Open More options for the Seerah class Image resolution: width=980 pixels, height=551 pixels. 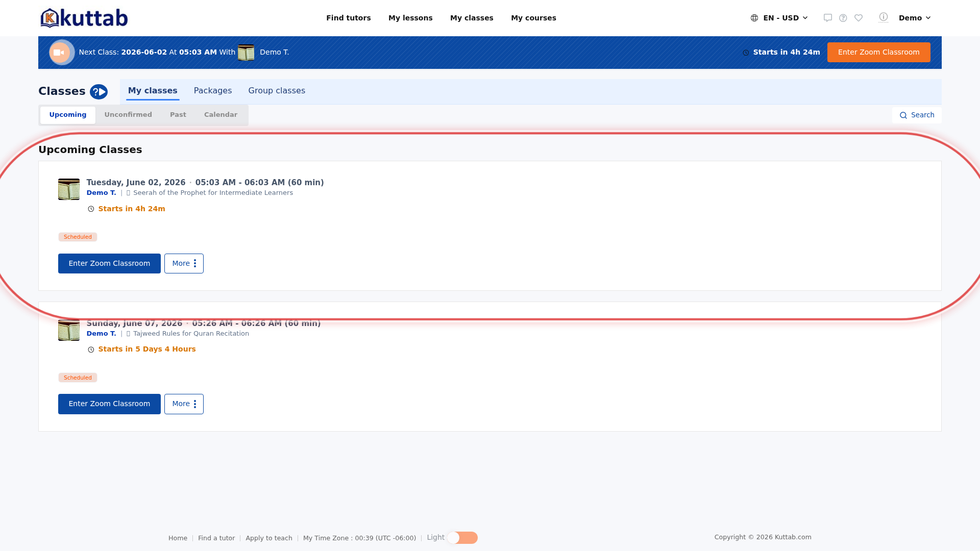184,263
